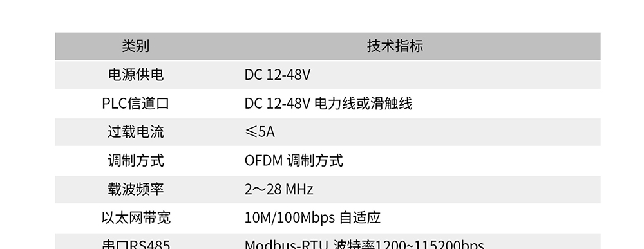Click the OFDM abbreviation text
This screenshot has width=644, height=249.
click(263, 160)
